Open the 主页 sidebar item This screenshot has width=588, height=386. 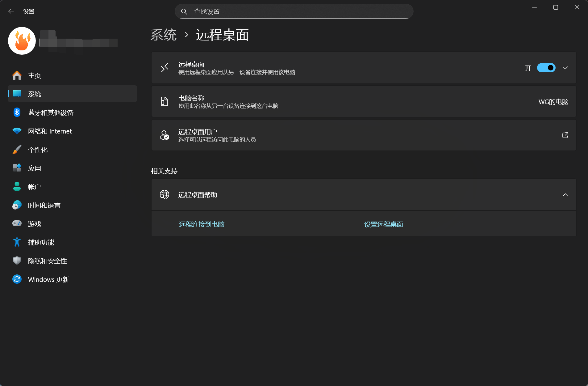[34, 75]
